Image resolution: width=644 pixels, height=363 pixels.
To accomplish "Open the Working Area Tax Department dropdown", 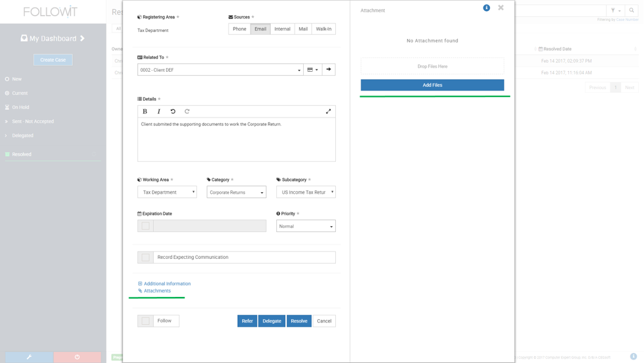I will (x=167, y=192).
